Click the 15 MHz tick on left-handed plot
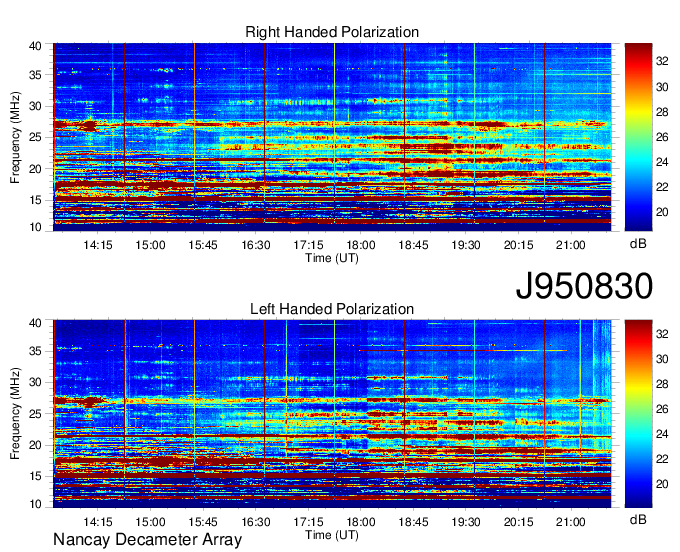This screenshot has width=680, height=552. point(35,476)
